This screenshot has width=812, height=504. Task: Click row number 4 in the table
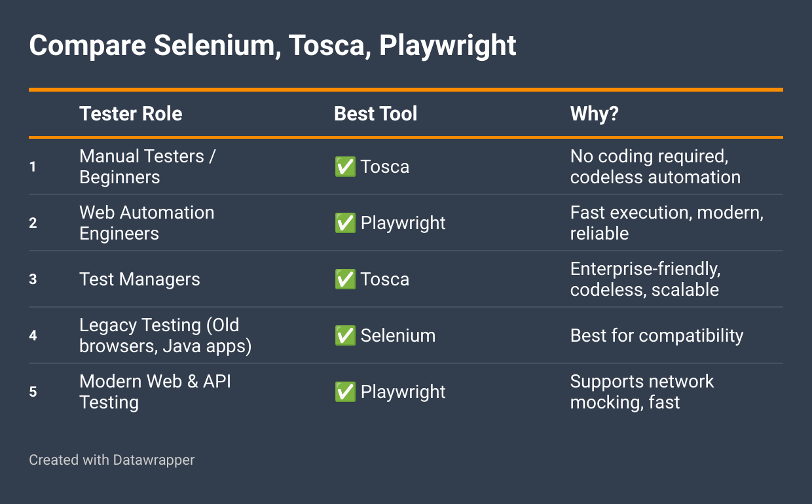point(33,336)
